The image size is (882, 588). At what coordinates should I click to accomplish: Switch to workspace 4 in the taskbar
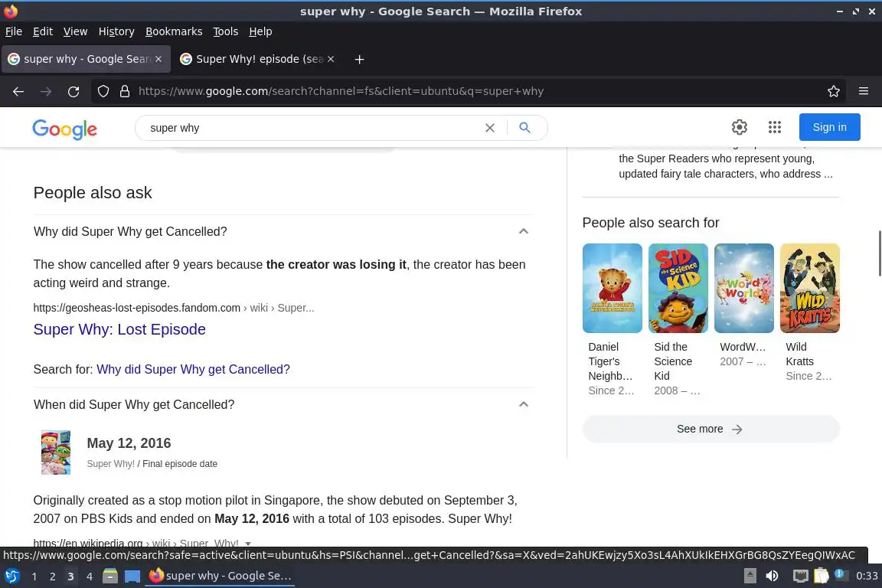[x=89, y=577]
